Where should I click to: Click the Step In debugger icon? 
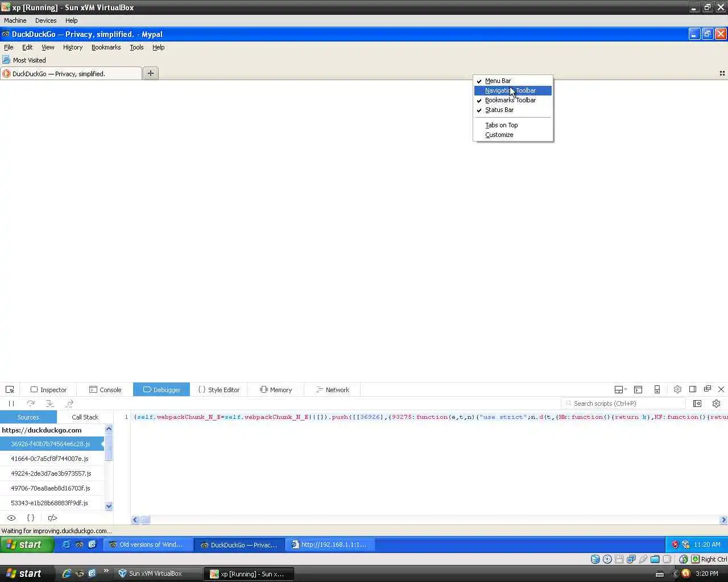click(x=50, y=404)
